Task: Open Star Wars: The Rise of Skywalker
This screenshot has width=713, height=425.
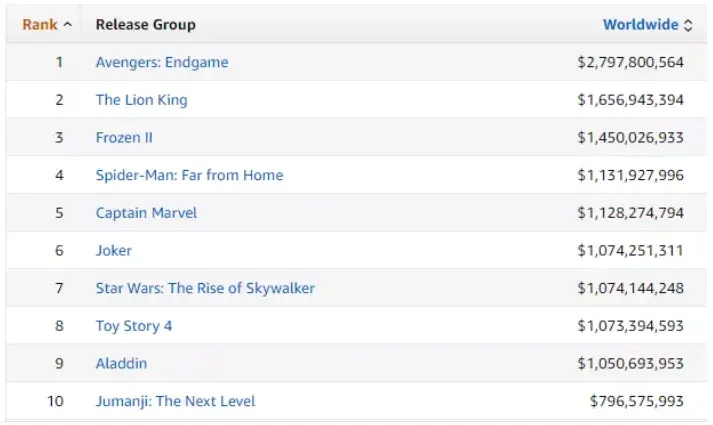Action: pyautogui.click(x=205, y=288)
